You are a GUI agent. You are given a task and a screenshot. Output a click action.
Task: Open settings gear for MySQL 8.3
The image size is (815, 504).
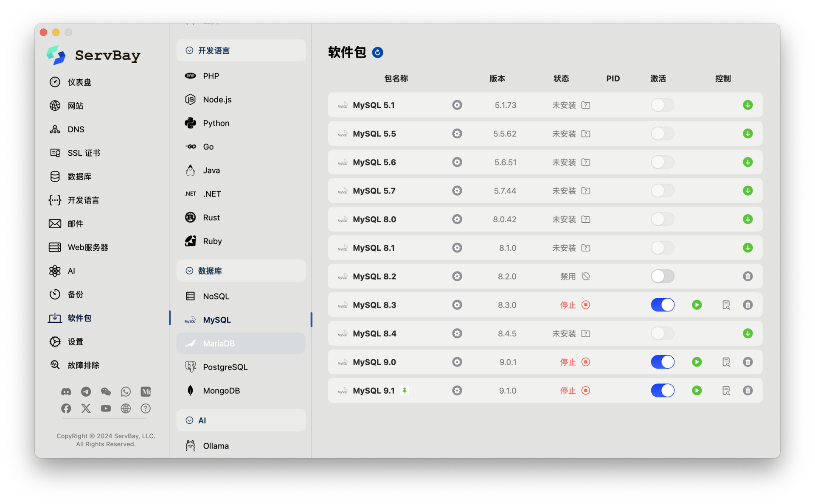coord(457,305)
